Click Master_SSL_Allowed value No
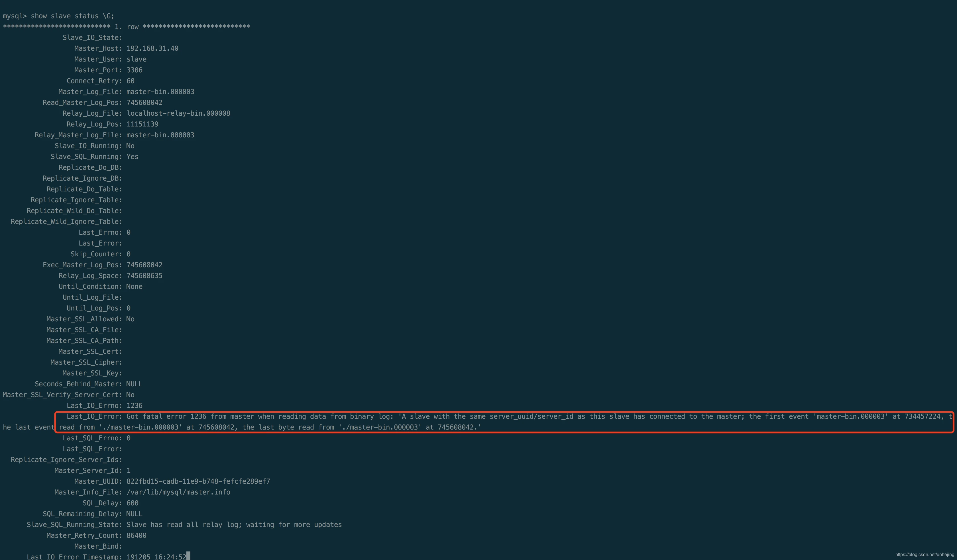This screenshot has height=560, width=957. coord(130,319)
